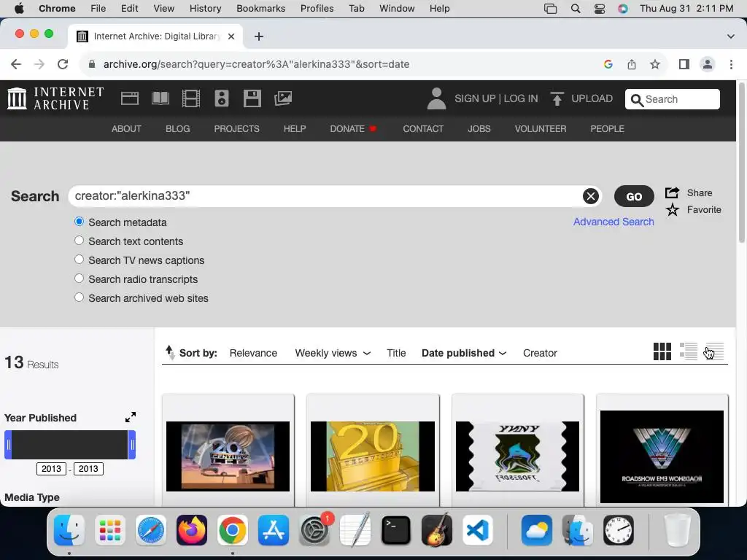Click the SIGN UP link
The width and height of the screenshot is (747, 560).
click(x=475, y=98)
